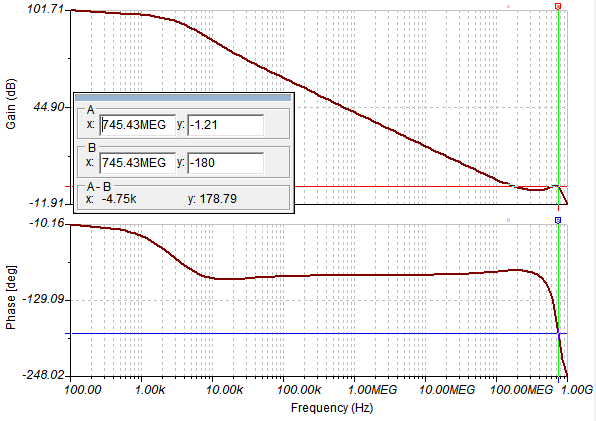Click the cursor dialog's blue title bar
596x421 pixels.
coord(183,98)
